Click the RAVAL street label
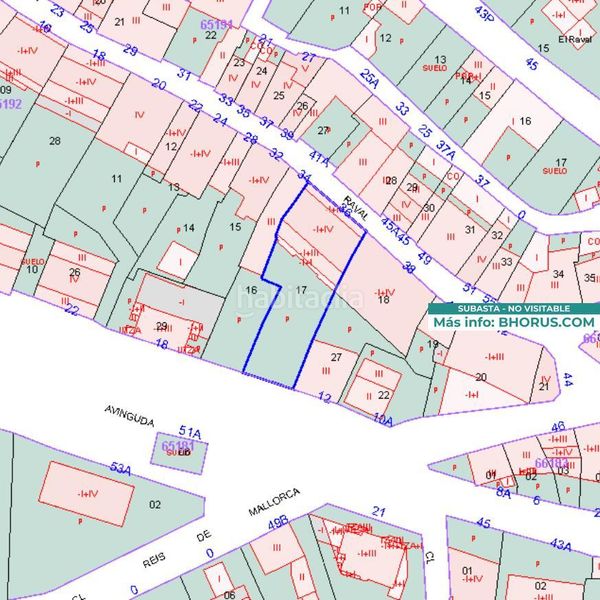The width and height of the screenshot is (600, 600). [355, 209]
